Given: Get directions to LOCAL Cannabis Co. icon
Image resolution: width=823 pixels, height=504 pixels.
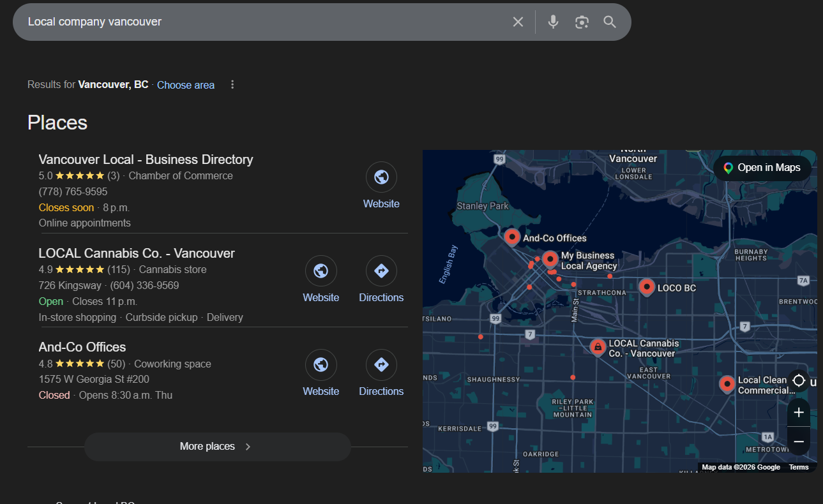Looking at the screenshot, I should tap(381, 271).
